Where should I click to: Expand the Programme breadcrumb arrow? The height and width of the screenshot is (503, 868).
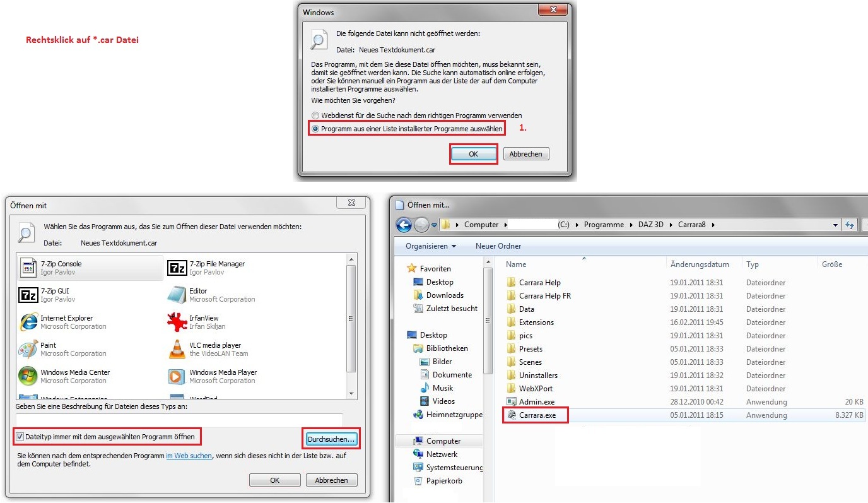(x=631, y=225)
